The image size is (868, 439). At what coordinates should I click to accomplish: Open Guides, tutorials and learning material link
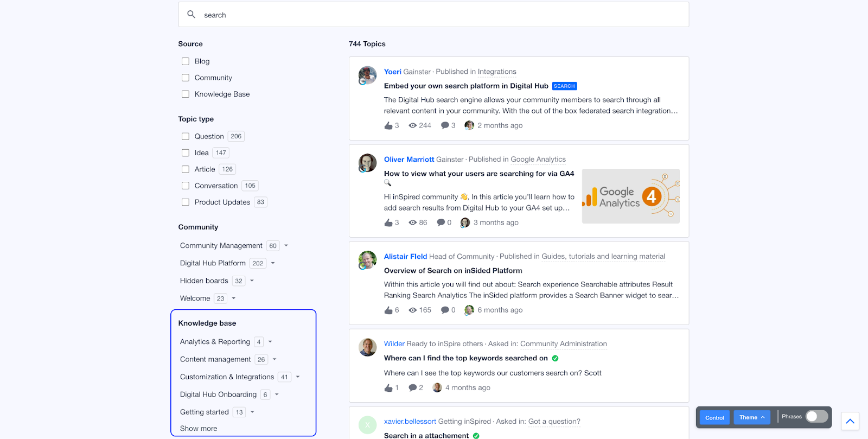pyautogui.click(x=603, y=257)
